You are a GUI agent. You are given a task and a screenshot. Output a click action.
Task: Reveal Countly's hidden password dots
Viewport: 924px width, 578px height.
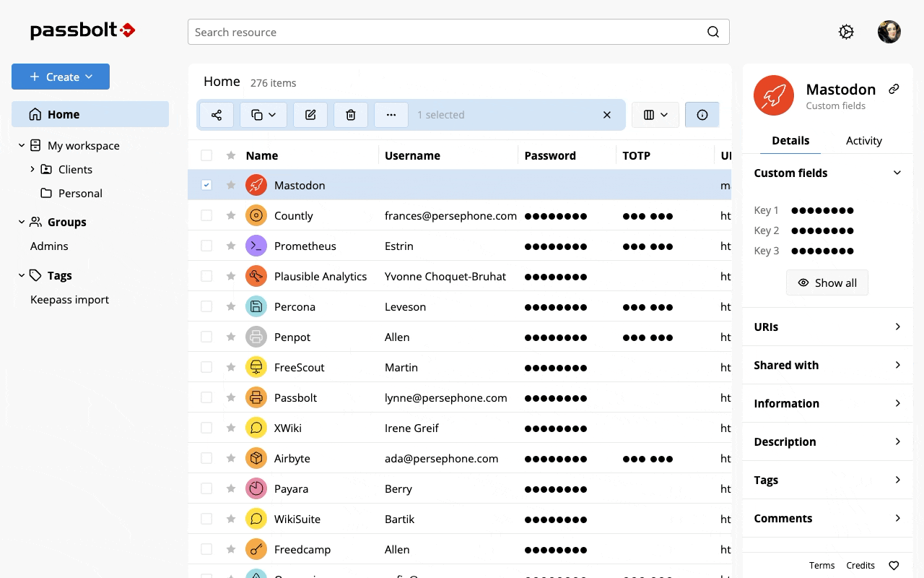click(x=556, y=216)
